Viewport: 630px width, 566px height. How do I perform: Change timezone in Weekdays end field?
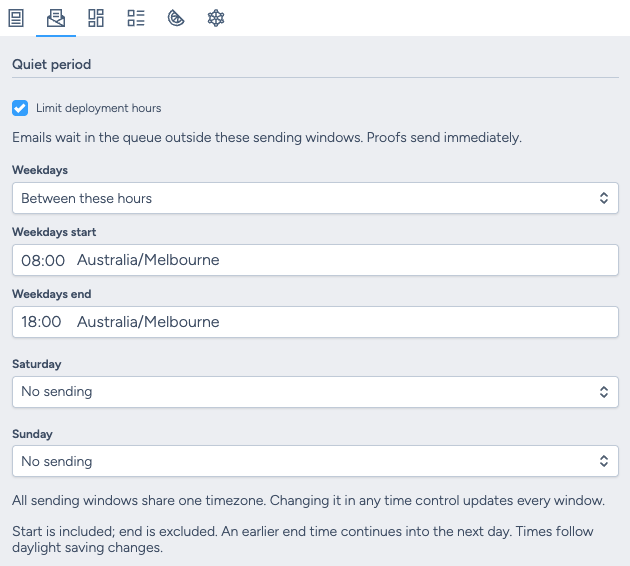coord(148,322)
